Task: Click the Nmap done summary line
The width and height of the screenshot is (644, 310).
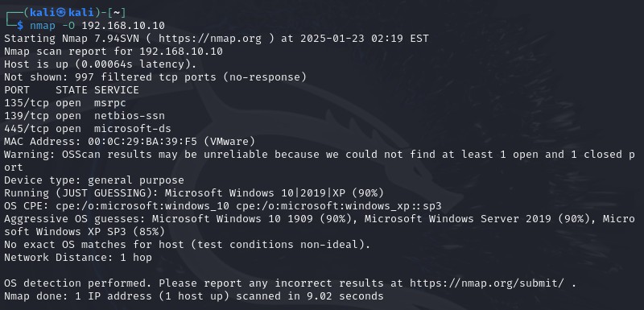Action: click(194, 296)
